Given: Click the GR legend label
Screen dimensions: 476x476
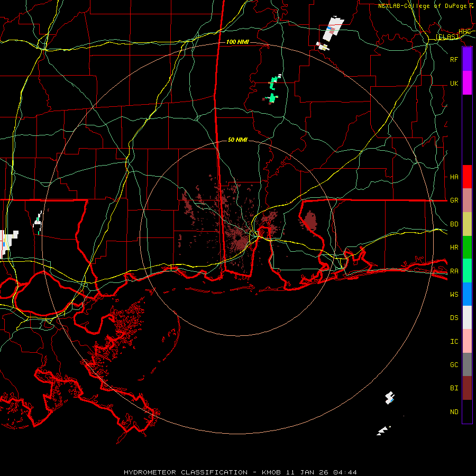Looking at the screenshot, I should [454, 200].
